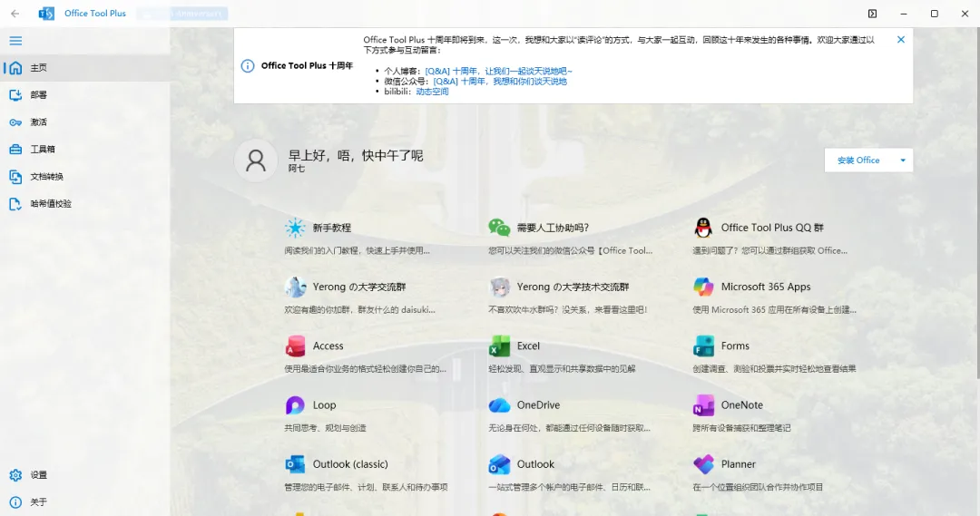Click the info icon in the banner
Screen dimensions: 980x516
248,65
